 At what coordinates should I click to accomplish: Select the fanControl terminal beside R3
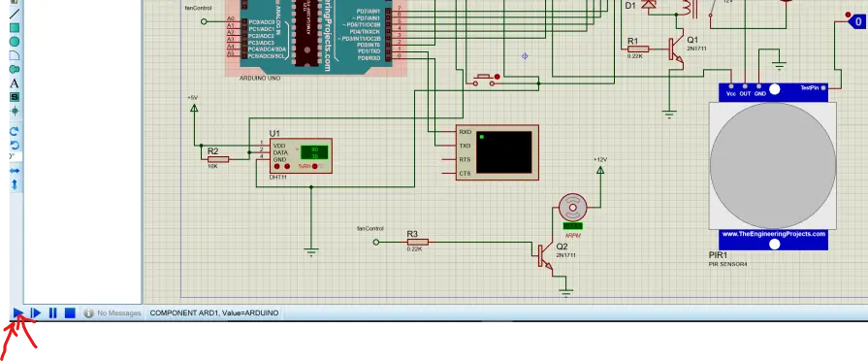[x=376, y=242]
